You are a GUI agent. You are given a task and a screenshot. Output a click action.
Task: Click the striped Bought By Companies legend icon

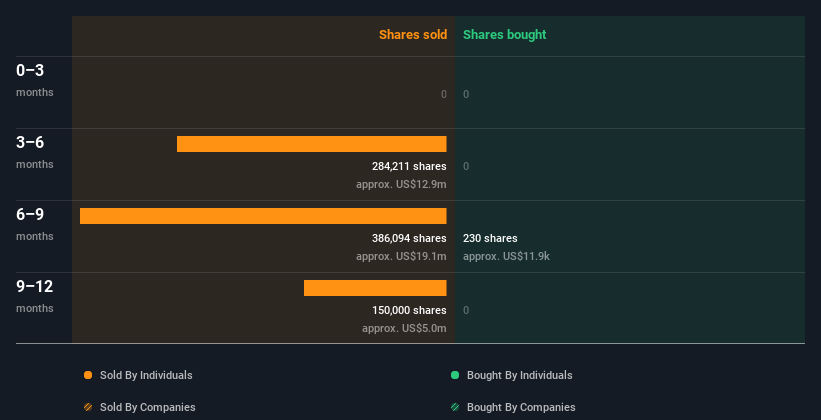tap(455, 407)
